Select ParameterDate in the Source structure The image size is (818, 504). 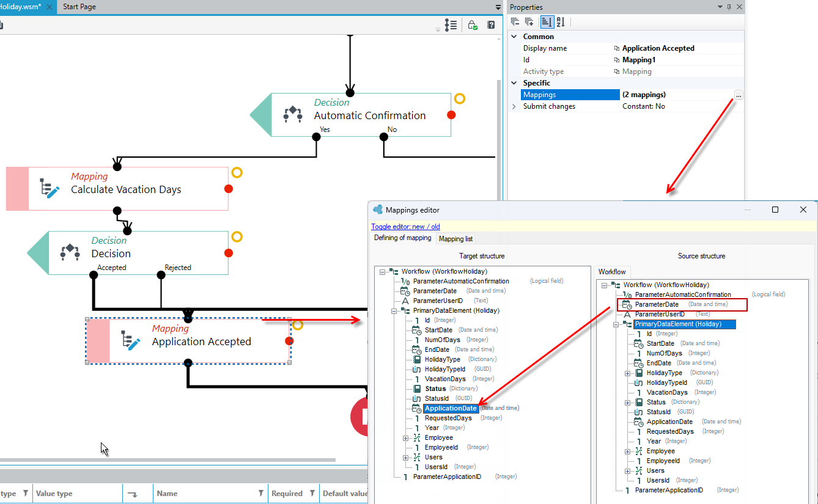click(657, 304)
